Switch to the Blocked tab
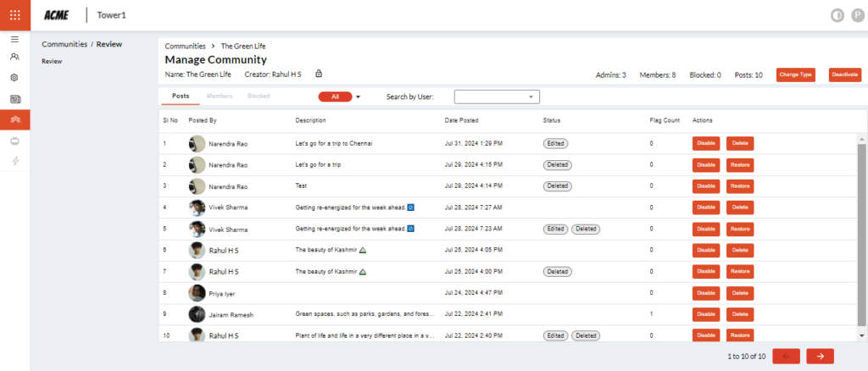The image size is (868, 371). point(259,97)
